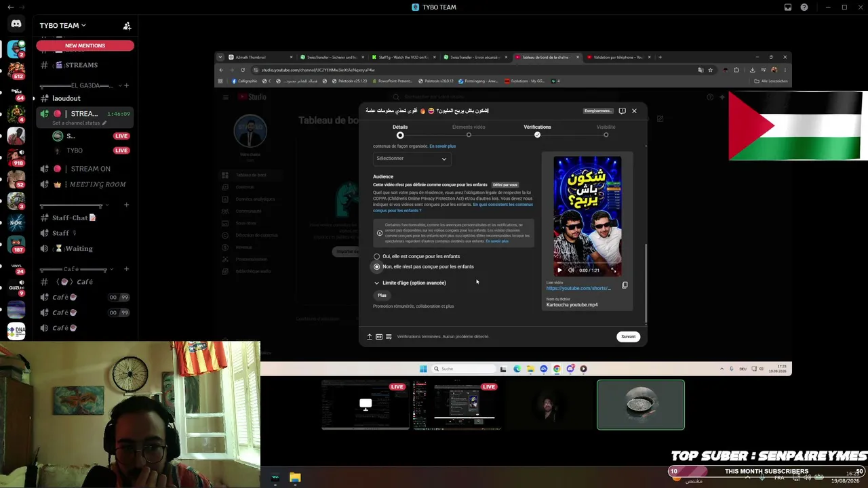Open the STREAMS text channel
The image size is (868, 488).
(85, 65)
